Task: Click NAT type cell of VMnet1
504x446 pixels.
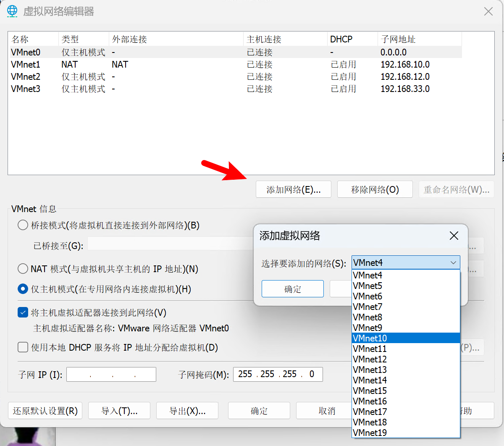Action: 70,64
